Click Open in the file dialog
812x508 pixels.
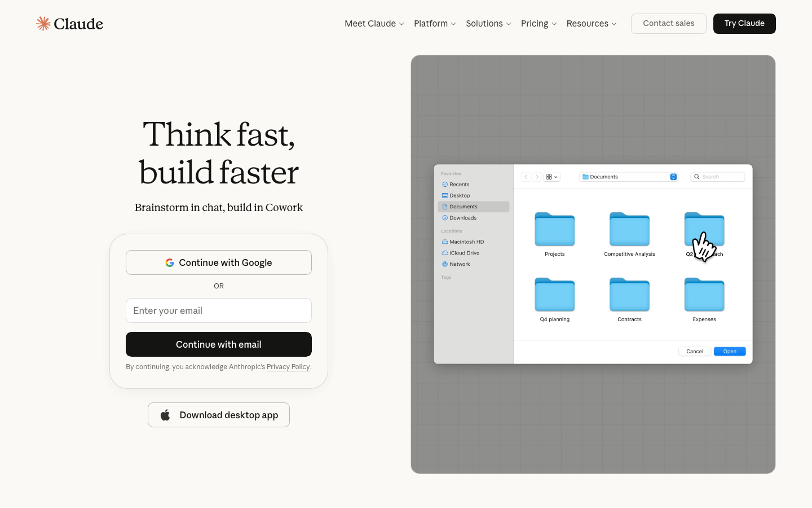[730, 351]
